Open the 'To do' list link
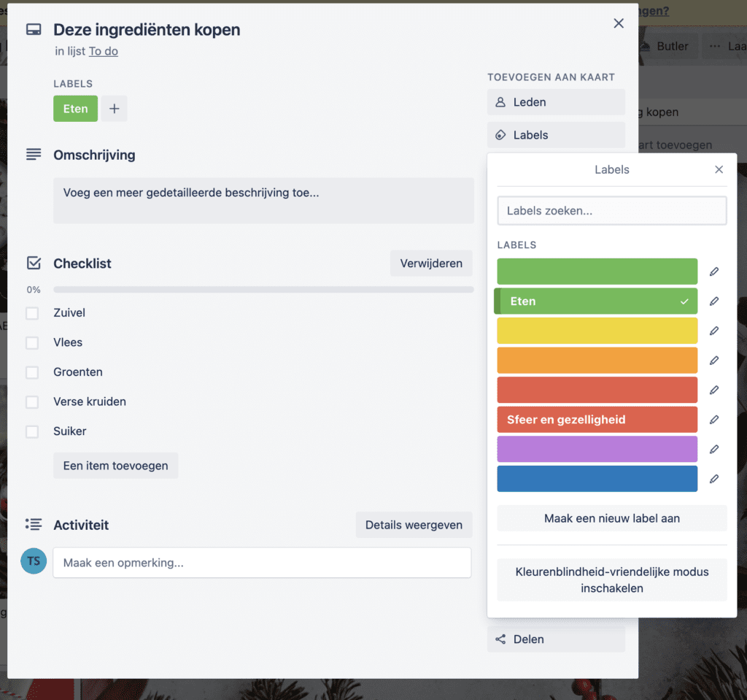 pyautogui.click(x=104, y=51)
